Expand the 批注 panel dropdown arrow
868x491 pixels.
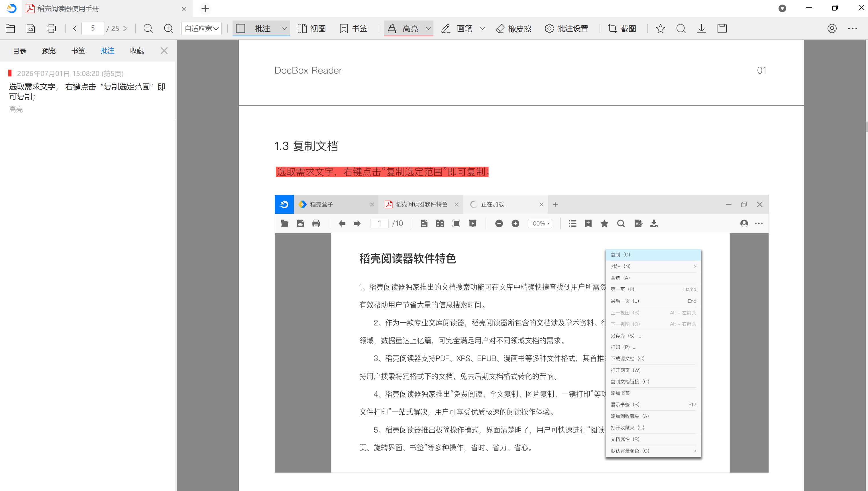pyautogui.click(x=284, y=29)
